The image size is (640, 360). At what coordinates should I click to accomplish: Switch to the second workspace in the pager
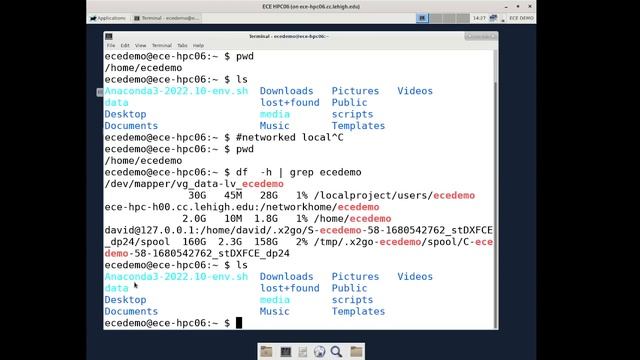(436, 18)
